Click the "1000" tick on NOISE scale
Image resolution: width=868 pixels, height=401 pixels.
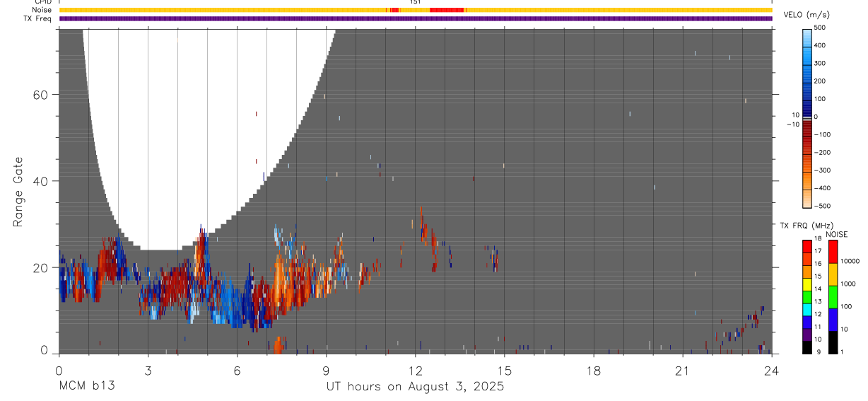[x=849, y=284]
